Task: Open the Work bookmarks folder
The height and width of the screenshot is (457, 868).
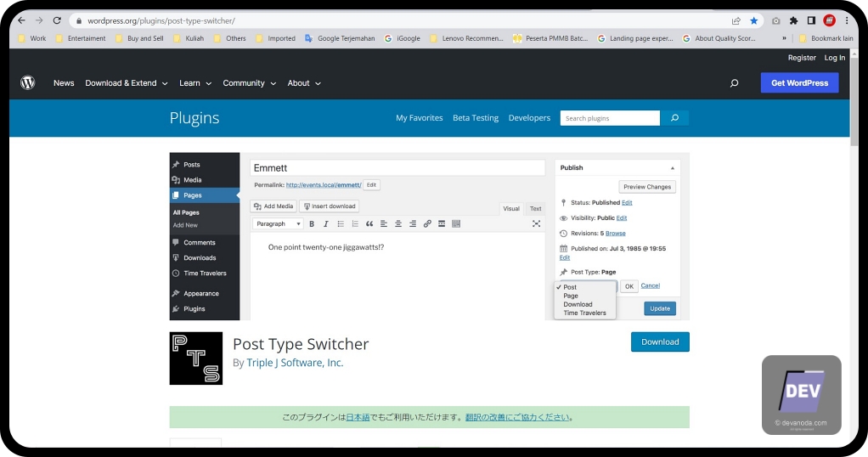Action: tap(32, 38)
